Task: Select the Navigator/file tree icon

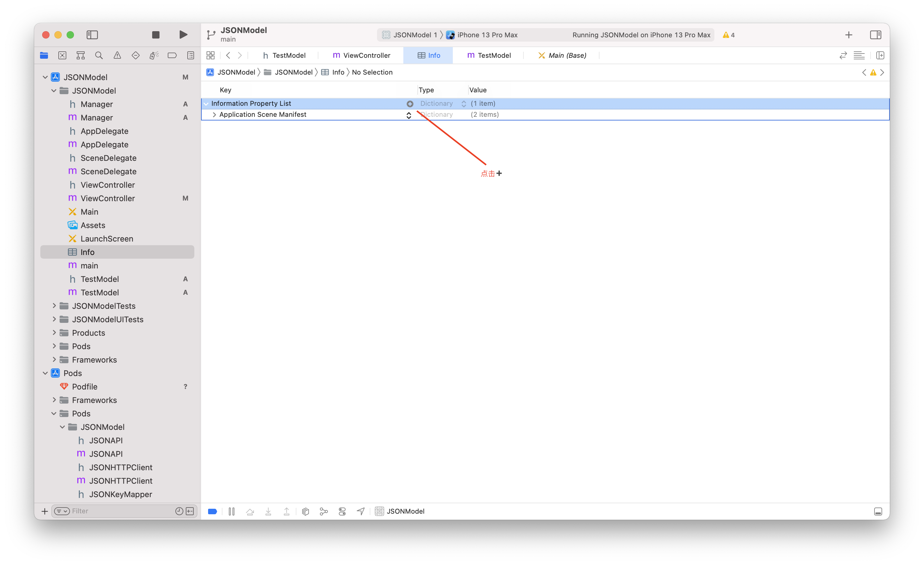Action: 44,55
